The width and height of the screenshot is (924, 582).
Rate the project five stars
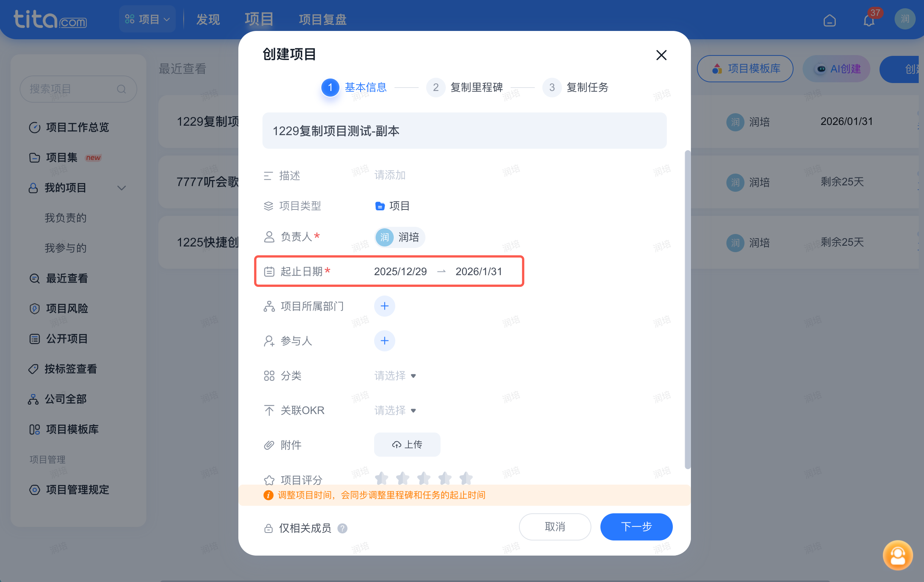click(466, 478)
